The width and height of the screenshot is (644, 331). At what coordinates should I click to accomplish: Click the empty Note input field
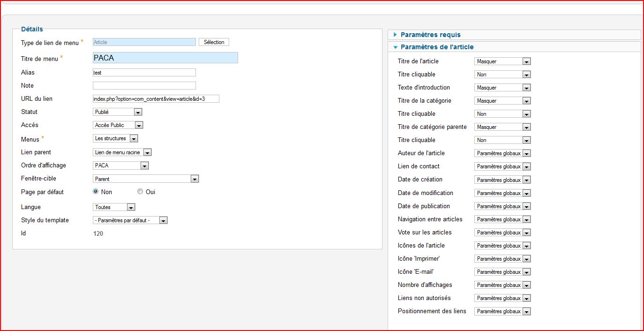pyautogui.click(x=144, y=86)
